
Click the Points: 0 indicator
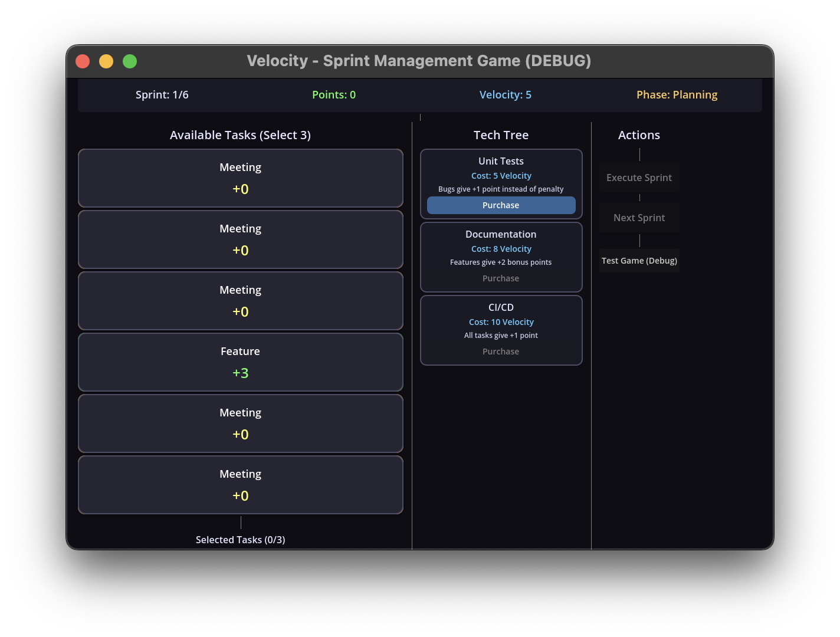tap(334, 95)
